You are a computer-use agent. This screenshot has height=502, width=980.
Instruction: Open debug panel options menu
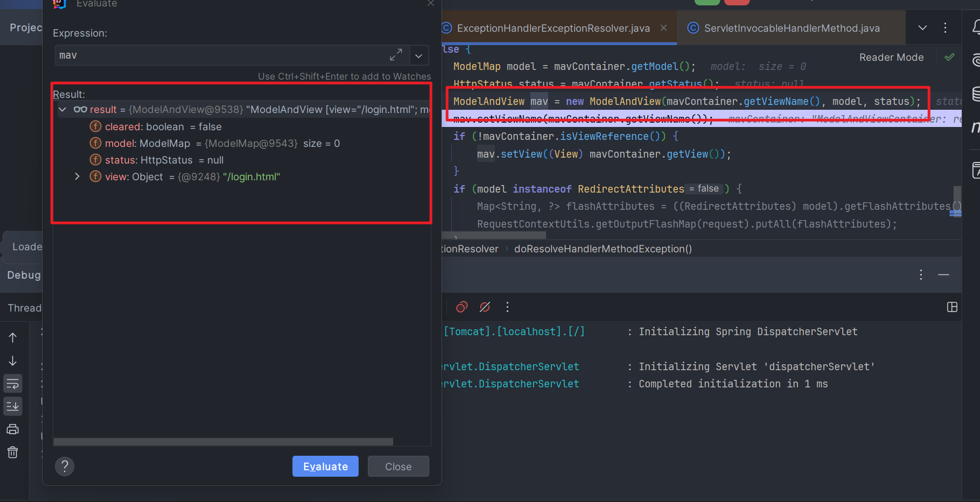pyautogui.click(x=921, y=274)
